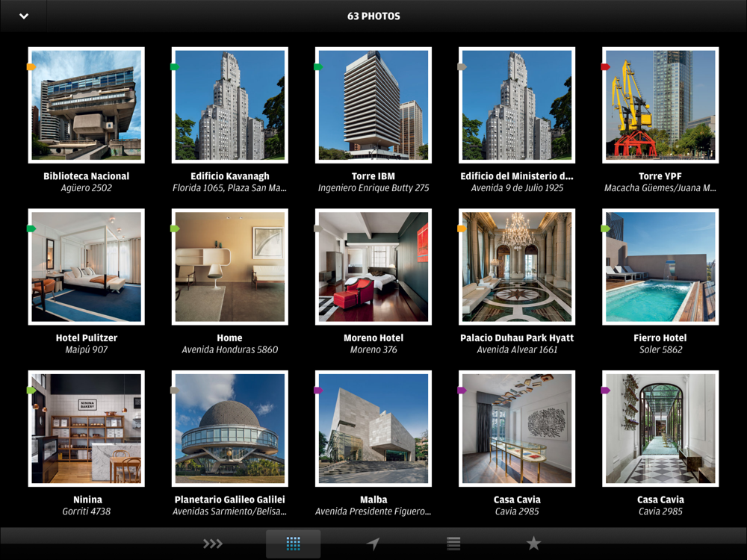Viewport: 747px width, 560px height.
Task: Open the Biblioteca Nacional photo
Action: click(x=86, y=105)
